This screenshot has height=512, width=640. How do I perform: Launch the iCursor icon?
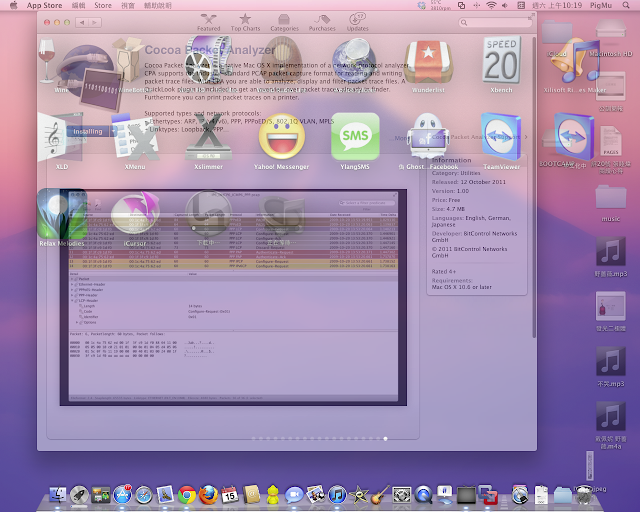[135, 214]
